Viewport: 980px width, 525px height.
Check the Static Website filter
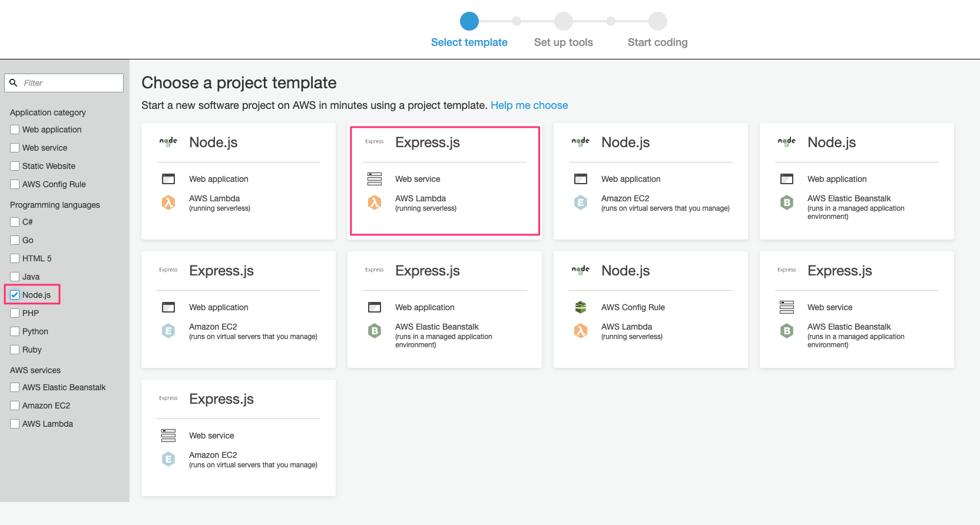(x=15, y=166)
